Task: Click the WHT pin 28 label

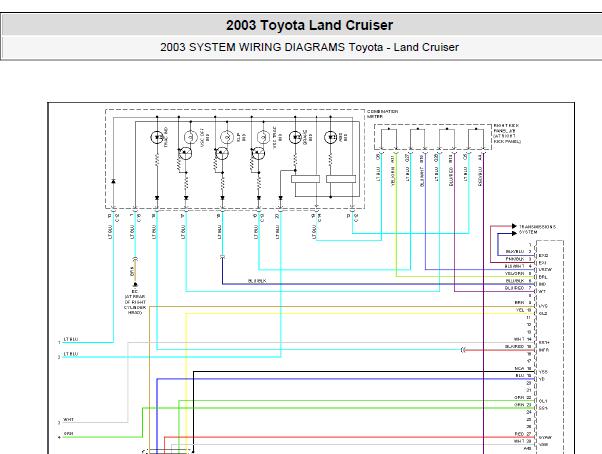Action: click(x=519, y=441)
